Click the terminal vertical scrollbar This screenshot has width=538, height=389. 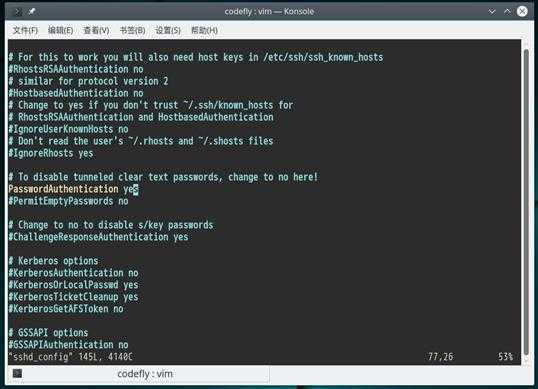point(526,202)
